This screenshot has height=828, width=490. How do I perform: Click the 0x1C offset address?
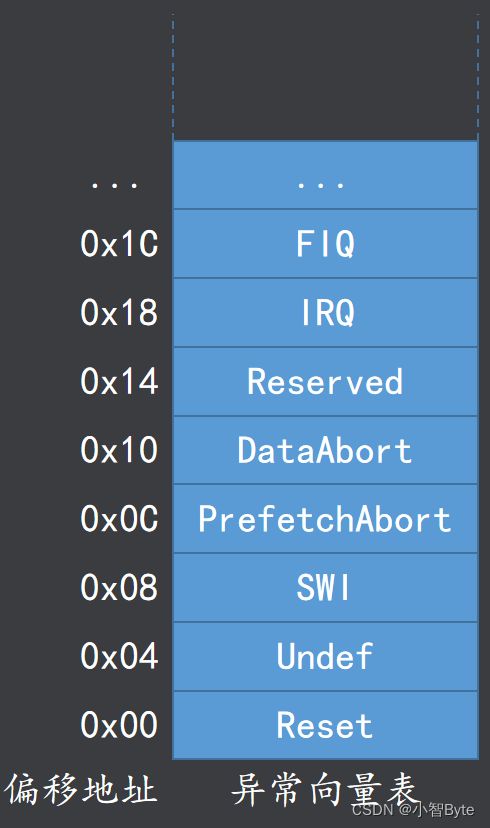pos(119,244)
